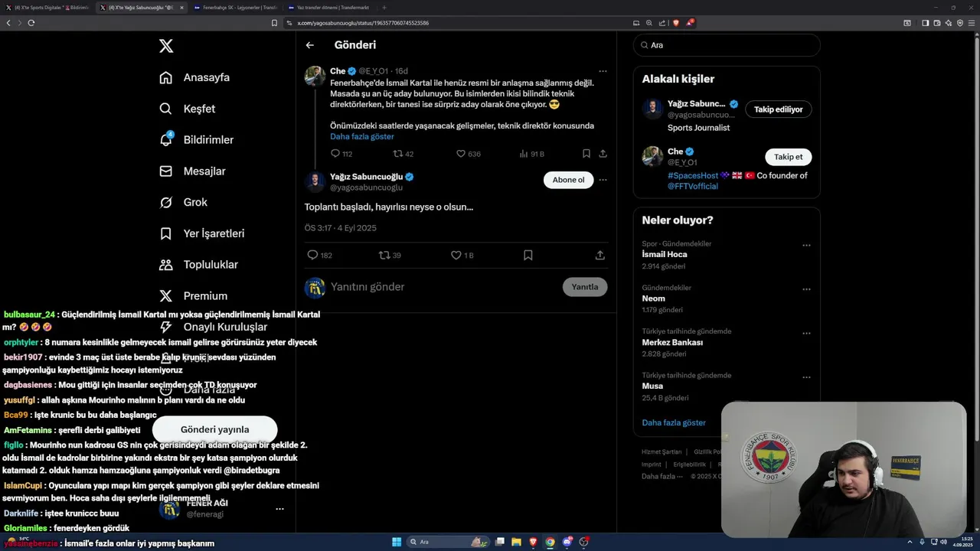The height and width of the screenshot is (551, 980).
Task: Click the Gönderi yayınla button
Action: (214, 429)
